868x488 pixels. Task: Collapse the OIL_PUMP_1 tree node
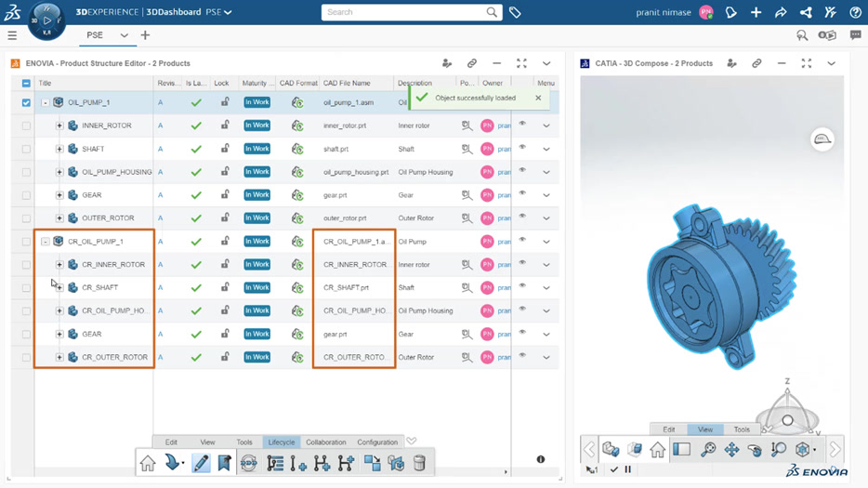[45, 102]
